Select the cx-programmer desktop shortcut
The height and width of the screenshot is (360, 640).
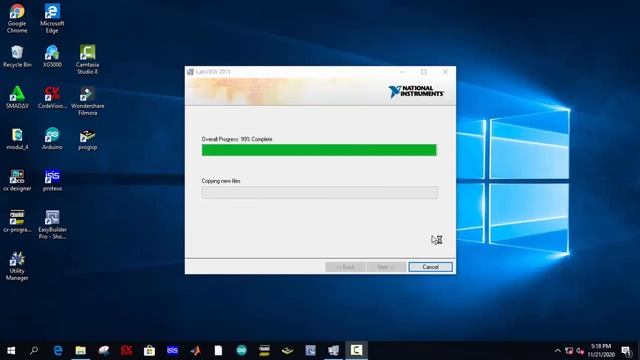pyautogui.click(x=17, y=221)
